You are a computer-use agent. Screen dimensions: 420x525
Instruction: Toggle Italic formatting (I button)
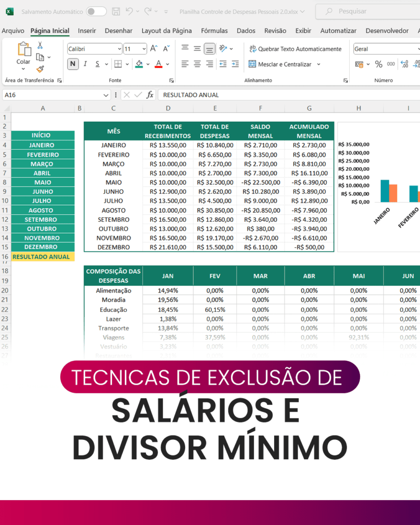coord(85,64)
